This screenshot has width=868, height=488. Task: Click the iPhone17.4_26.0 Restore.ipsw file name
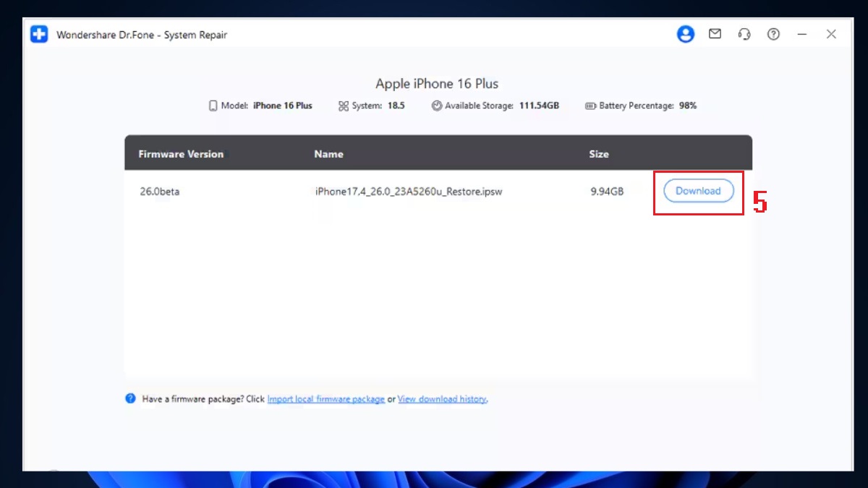pos(408,192)
